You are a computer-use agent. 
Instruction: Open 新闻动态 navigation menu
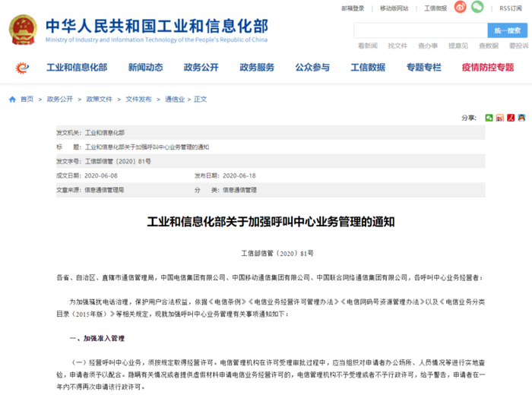pyautogui.click(x=146, y=68)
